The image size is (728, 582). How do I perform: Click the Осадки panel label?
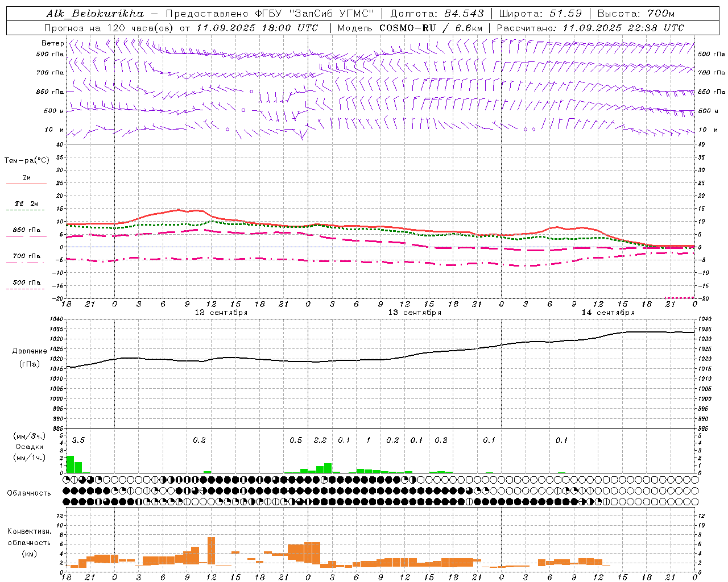pos(29,447)
